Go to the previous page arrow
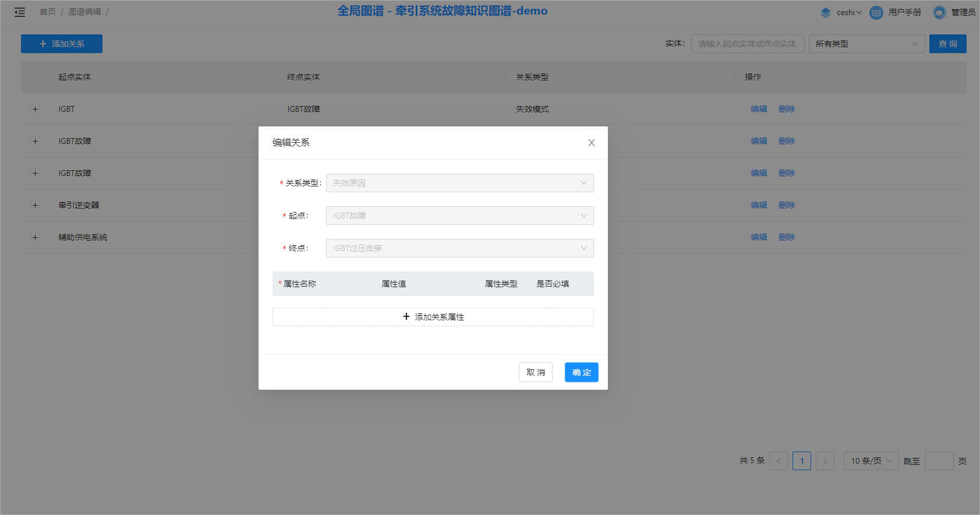The image size is (980, 515). click(x=778, y=461)
